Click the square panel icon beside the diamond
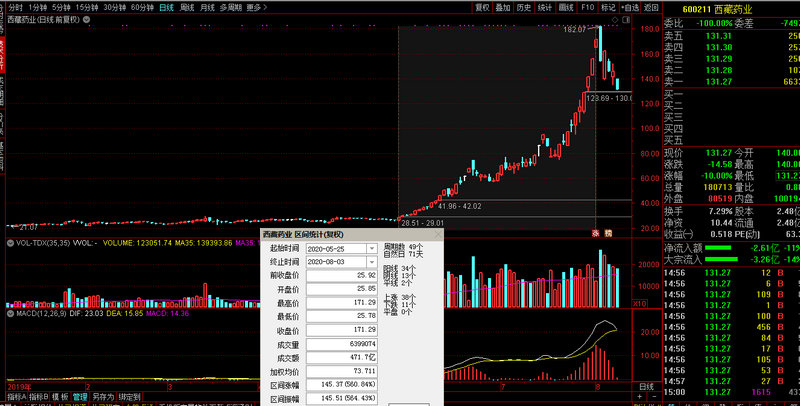This screenshot has height=406, width=800. click(x=625, y=20)
